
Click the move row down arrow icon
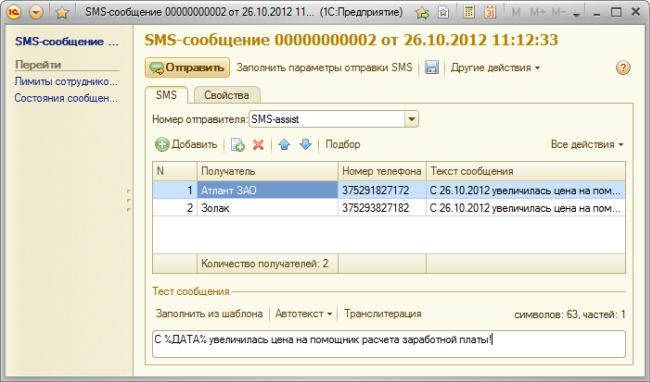click(x=306, y=144)
